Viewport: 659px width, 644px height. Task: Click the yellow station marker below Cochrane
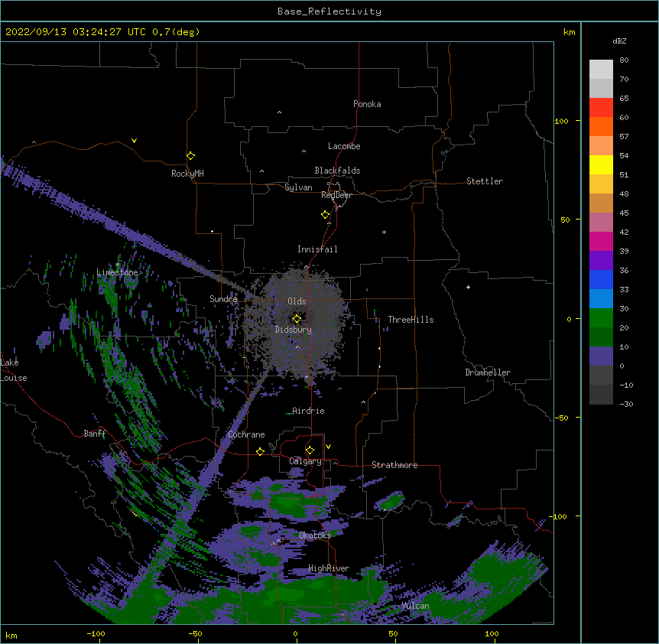tap(260, 451)
